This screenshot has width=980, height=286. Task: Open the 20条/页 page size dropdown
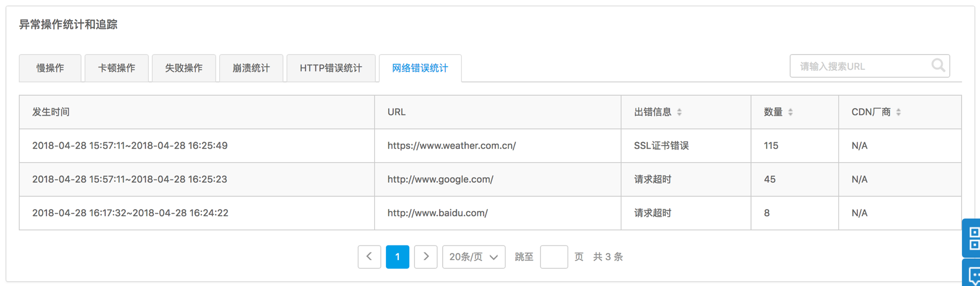(474, 257)
